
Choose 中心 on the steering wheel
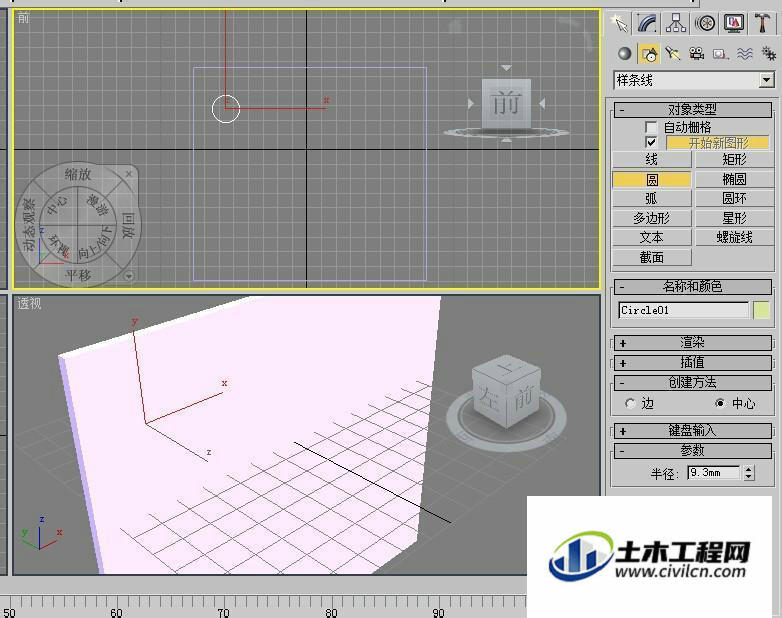tap(57, 204)
